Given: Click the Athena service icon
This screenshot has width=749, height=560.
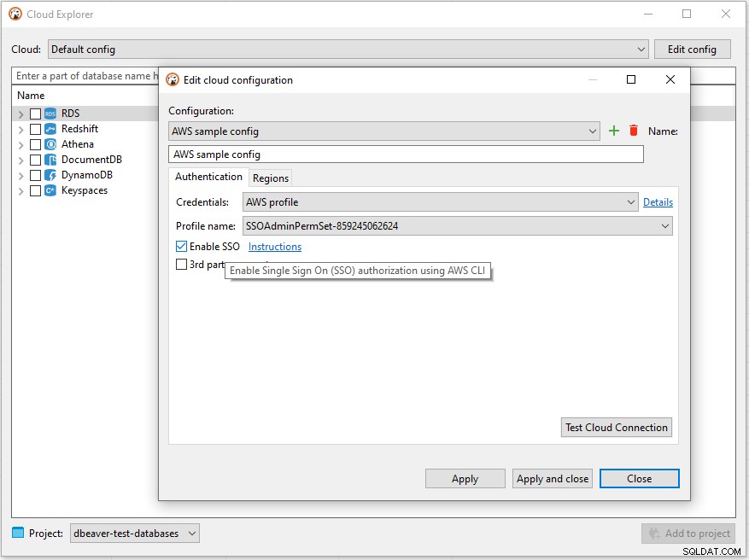Looking at the screenshot, I should tap(50, 144).
